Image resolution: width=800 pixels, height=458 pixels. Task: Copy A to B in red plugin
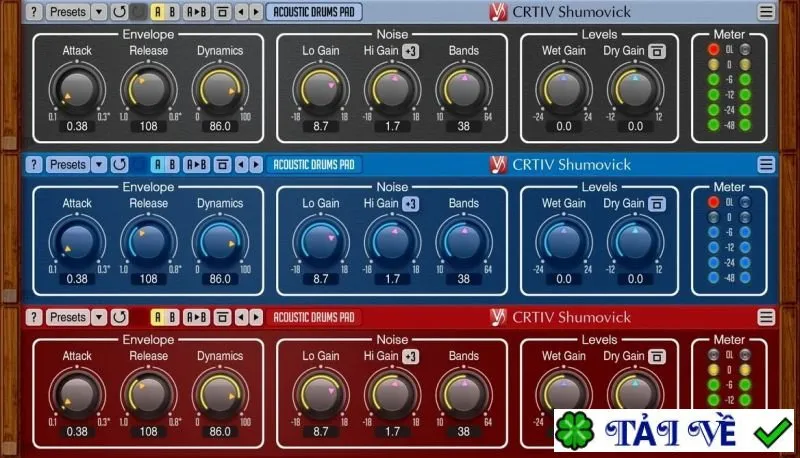click(x=196, y=317)
